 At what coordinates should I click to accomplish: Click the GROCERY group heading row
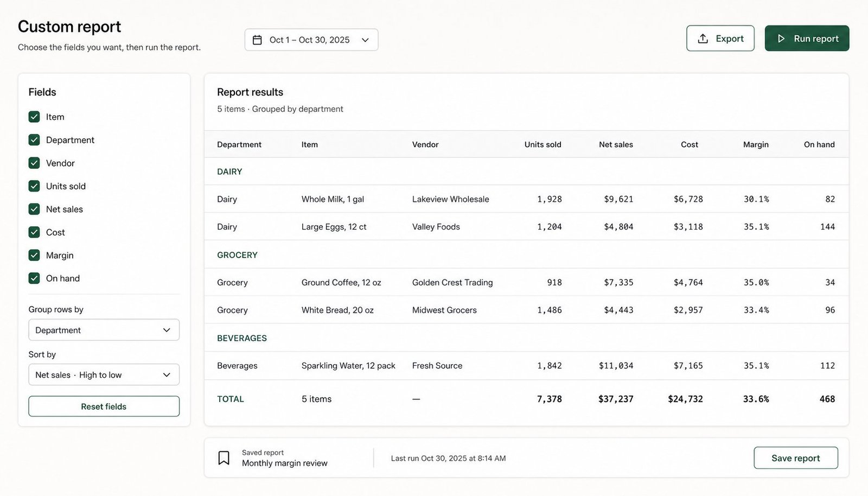click(526, 255)
